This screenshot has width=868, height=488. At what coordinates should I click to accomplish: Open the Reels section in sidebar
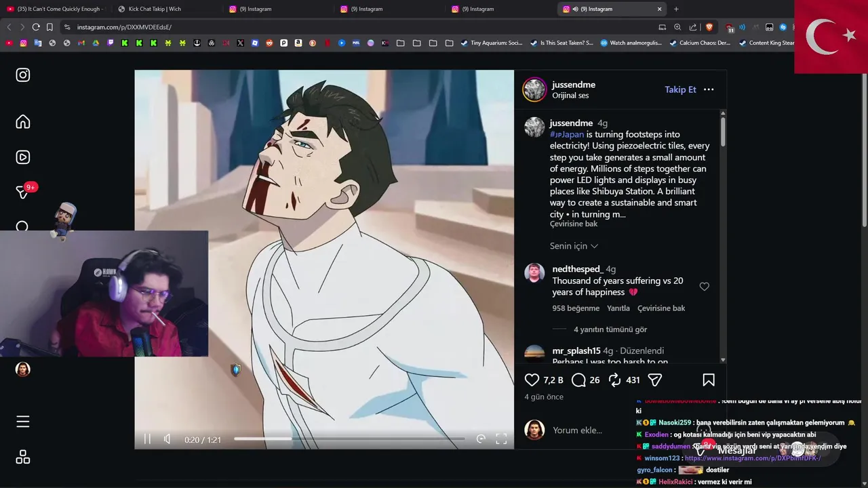tap(23, 157)
